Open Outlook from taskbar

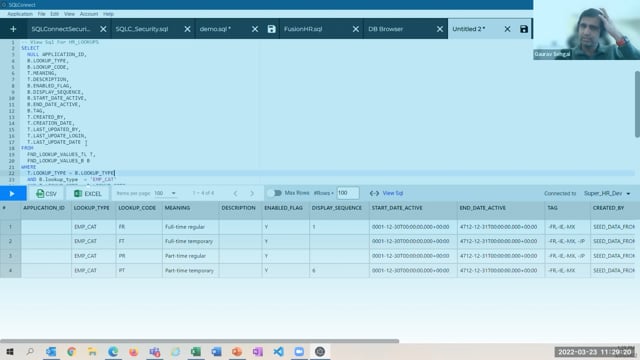click(x=51, y=351)
